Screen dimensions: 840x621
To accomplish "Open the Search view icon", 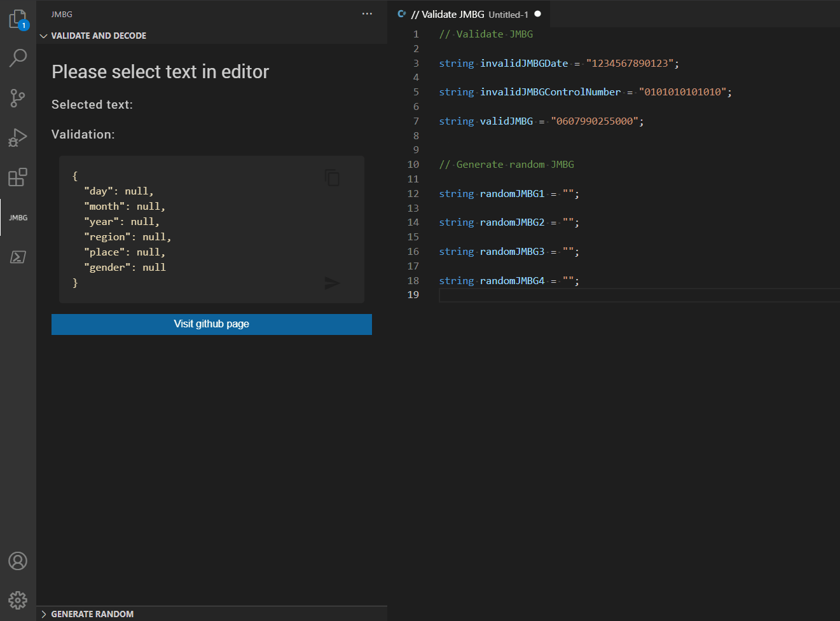I will (18, 58).
